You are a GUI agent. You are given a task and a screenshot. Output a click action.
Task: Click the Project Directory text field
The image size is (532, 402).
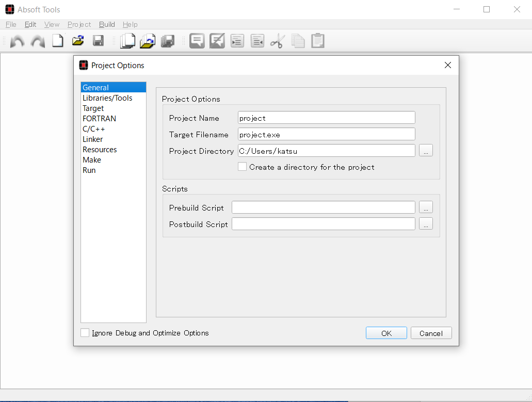tap(327, 151)
